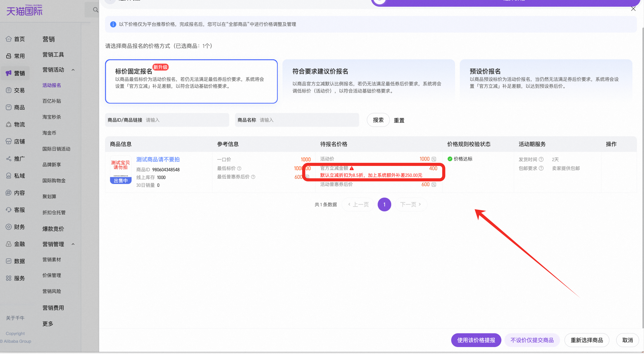This screenshot has height=354, width=644.
Task: Click the 金融 sidebar icon
Action: (x=9, y=244)
